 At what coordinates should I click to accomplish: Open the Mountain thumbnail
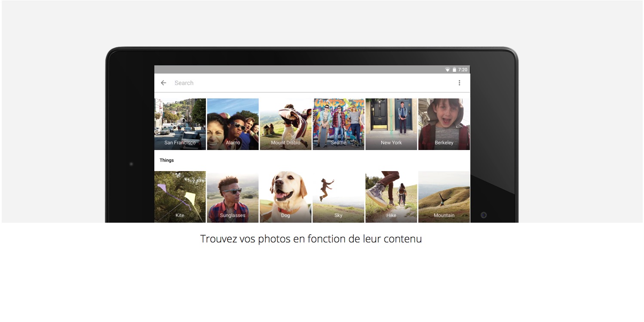pyautogui.click(x=444, y=197)
